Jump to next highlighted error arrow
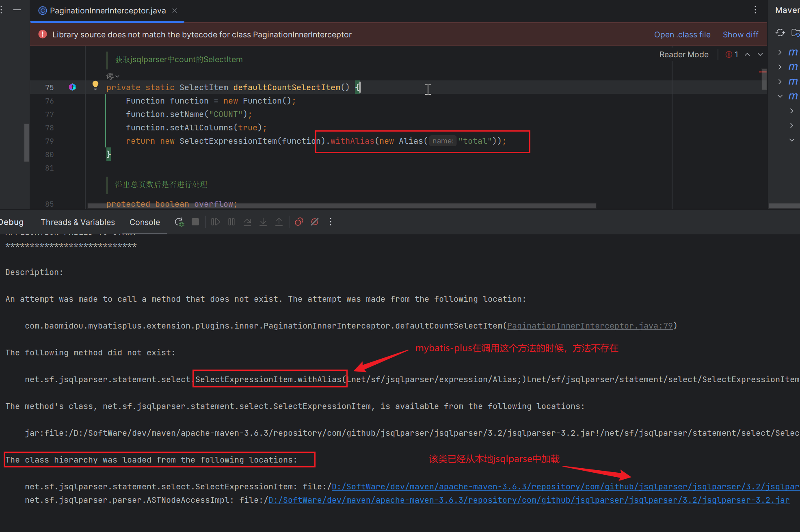 click(760, 54)
